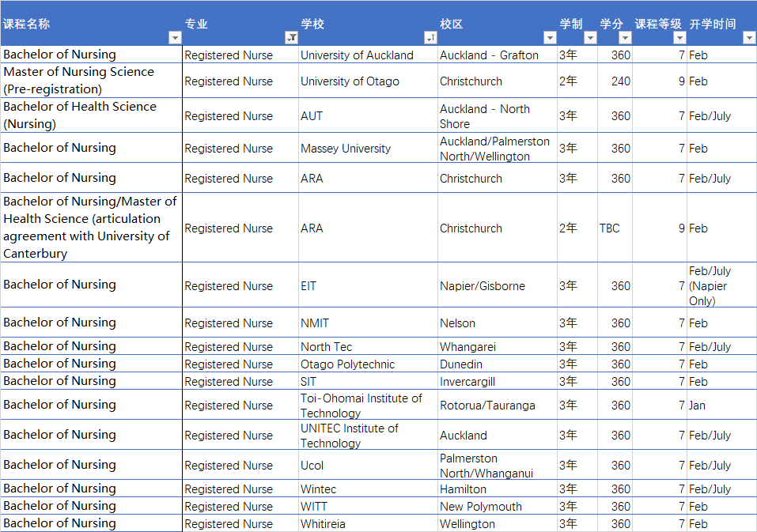This screenshot has width=757, height=532.
Task: Click the Palmerston North/Whanganui campus cell
Action: 498,465
